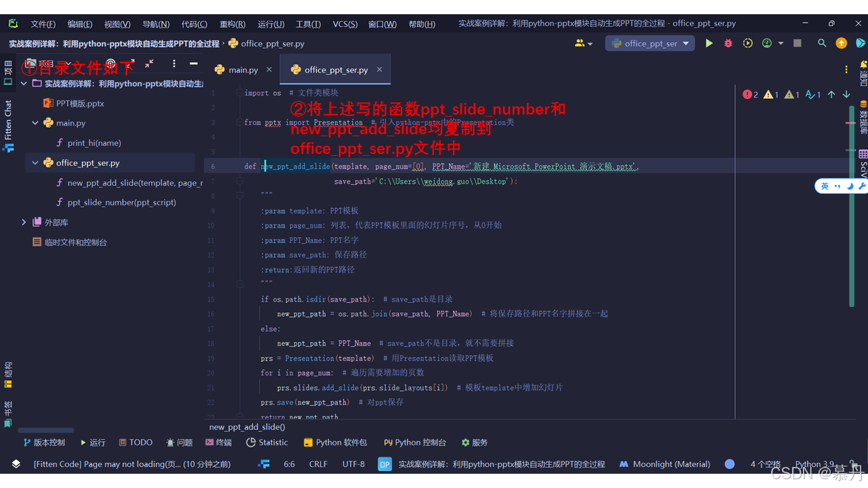
Task: Open PPT模版.pptx in the project tree
Action: pos(79,104)
